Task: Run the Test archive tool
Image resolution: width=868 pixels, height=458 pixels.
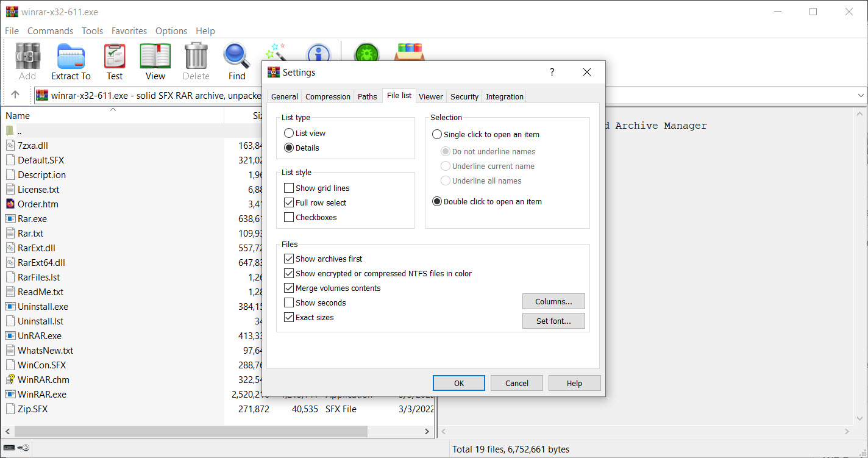Action: (x=115, y=56)
